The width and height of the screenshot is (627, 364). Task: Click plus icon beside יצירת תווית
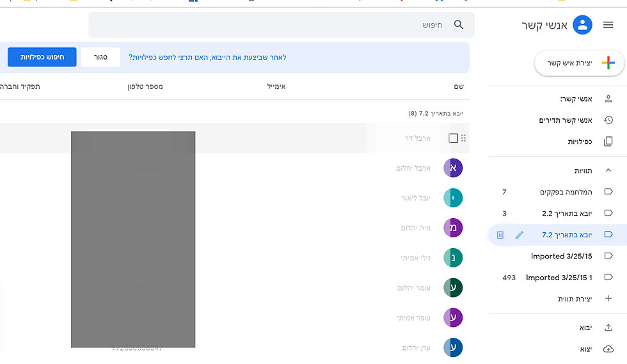(608, 298)
